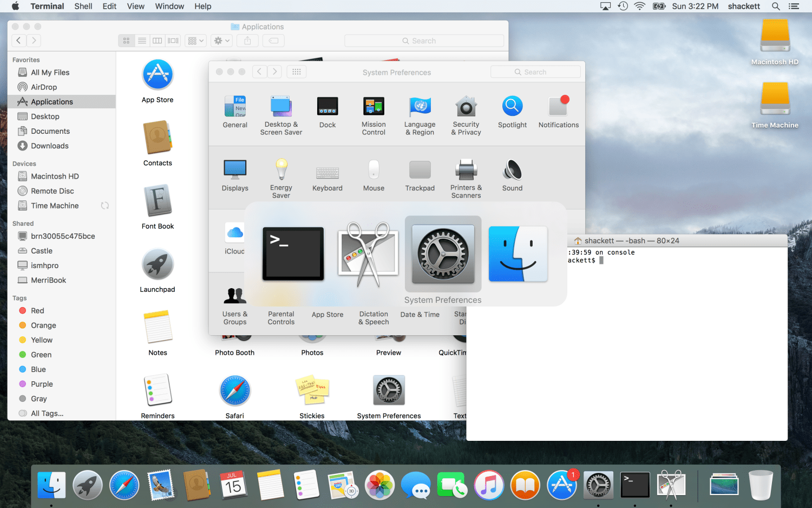Open the Trash in the Dock
This screenshot has height=508, width=812.
(x=761, y=485)
